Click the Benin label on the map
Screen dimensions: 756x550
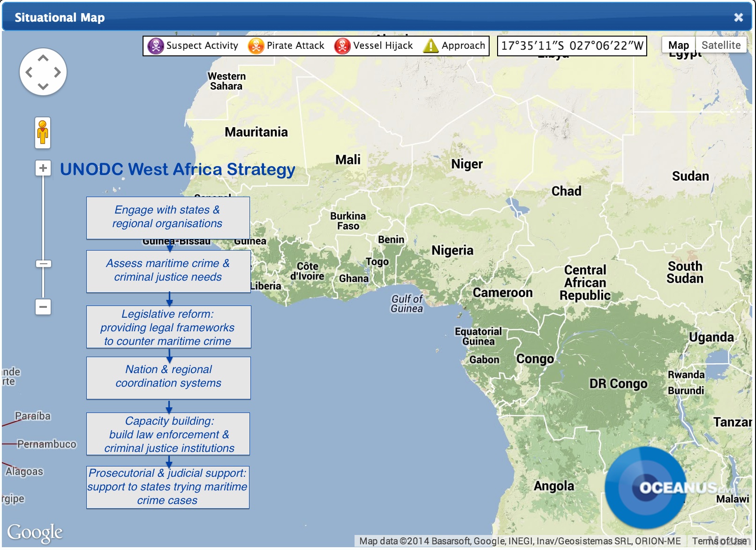tap(391, 239)
